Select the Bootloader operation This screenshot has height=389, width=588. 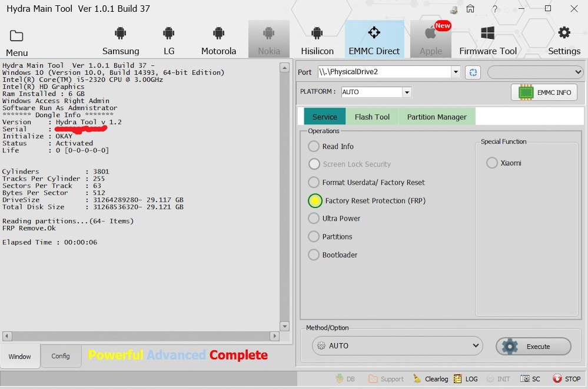(x=314, y=255)
